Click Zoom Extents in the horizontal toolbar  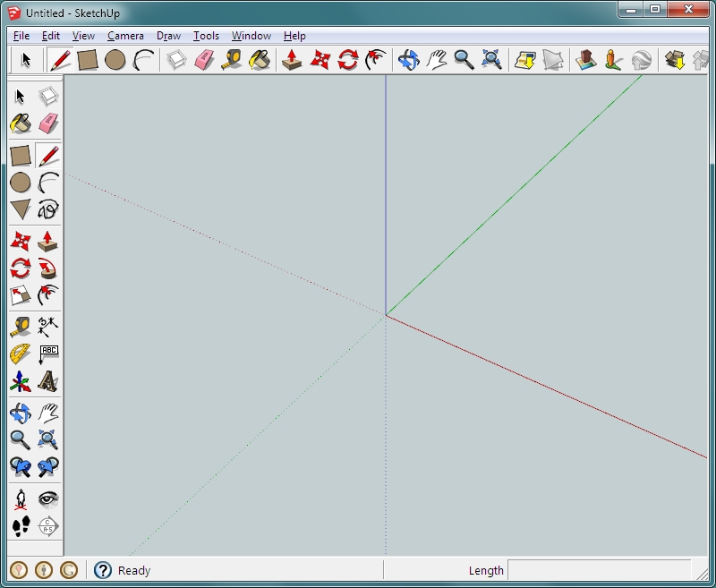(x=491, y=60)
